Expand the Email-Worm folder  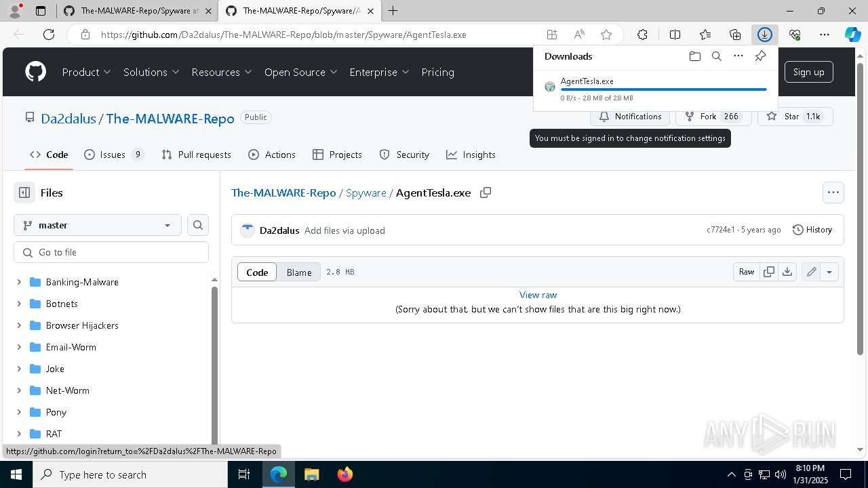click(x=19, y=347)
